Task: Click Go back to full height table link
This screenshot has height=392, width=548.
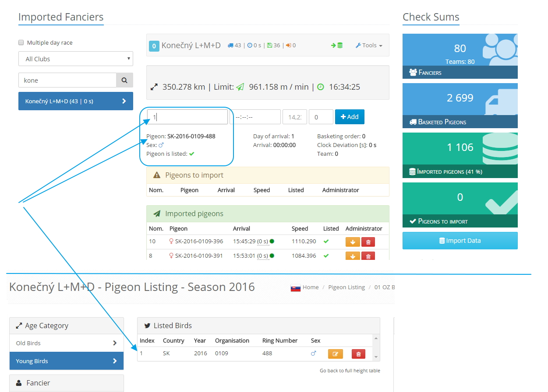Action: coord(350,371)
